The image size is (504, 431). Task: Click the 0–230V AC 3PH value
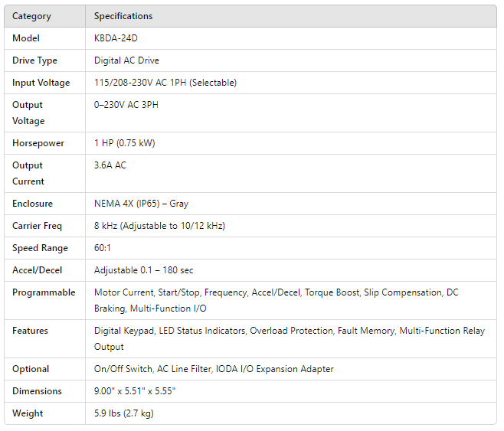point(126,105)
